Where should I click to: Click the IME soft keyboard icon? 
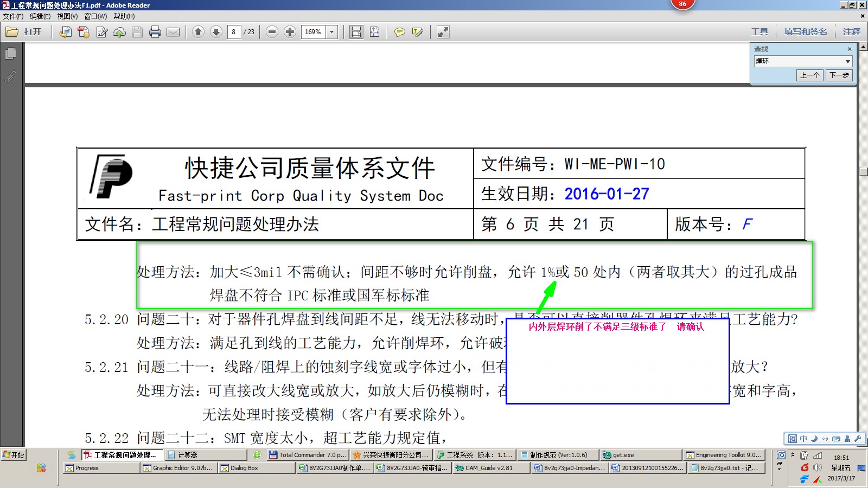tap(836, 439)
